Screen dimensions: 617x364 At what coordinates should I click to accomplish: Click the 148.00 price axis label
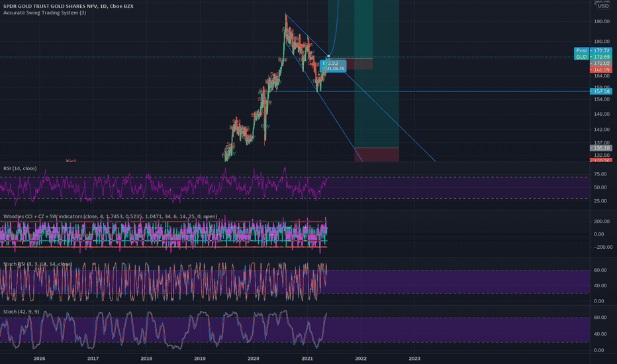[602, 114]
